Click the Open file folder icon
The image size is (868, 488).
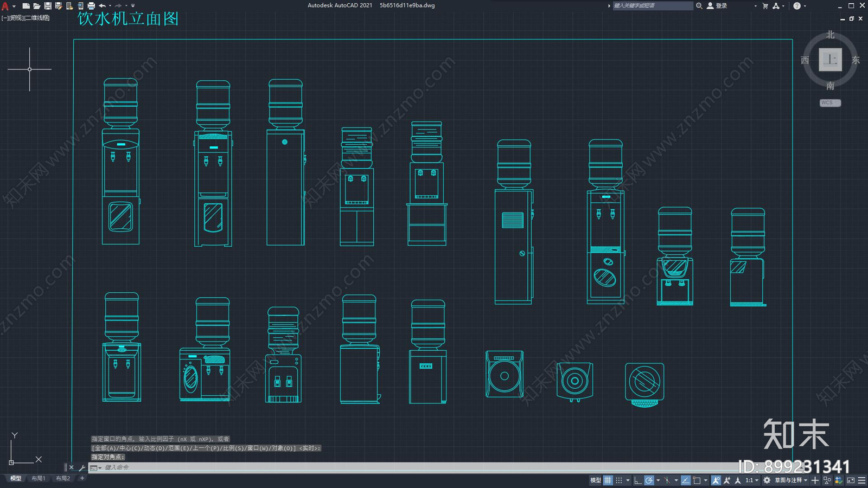click(37, 6)
